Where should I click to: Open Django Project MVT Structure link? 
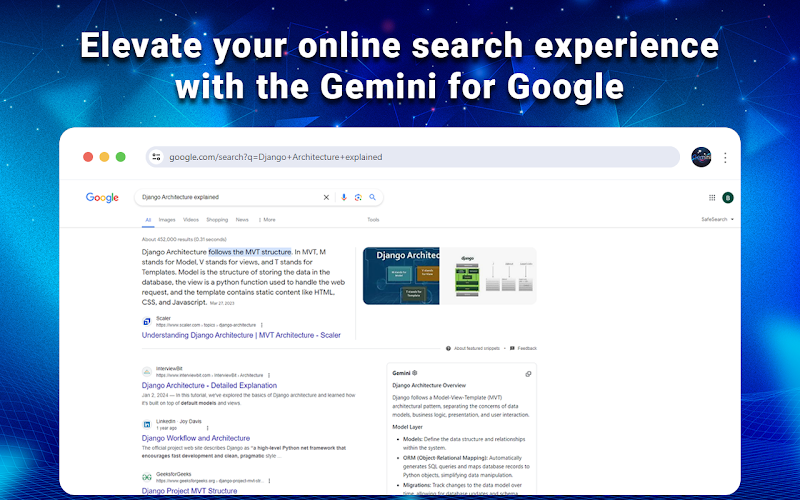point(189,490)
